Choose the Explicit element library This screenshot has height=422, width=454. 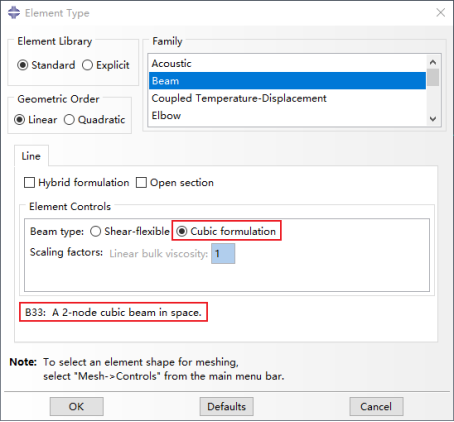(x=106, y=65)
